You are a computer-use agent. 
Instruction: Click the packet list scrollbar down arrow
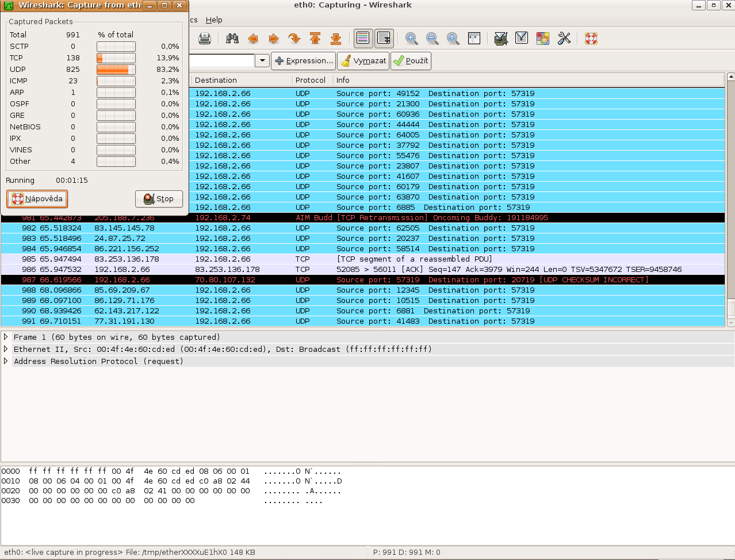pyautogui.click(x=731, y=323)
